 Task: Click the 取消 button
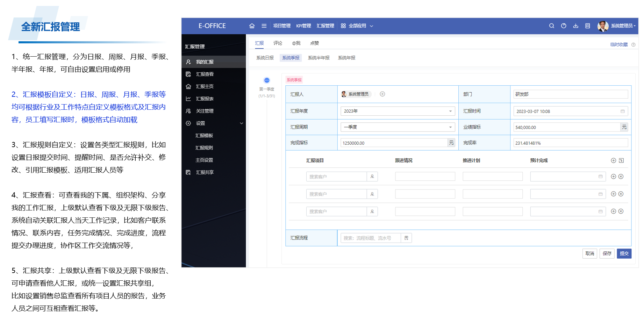pyautogui.click(x=590, y=254)
